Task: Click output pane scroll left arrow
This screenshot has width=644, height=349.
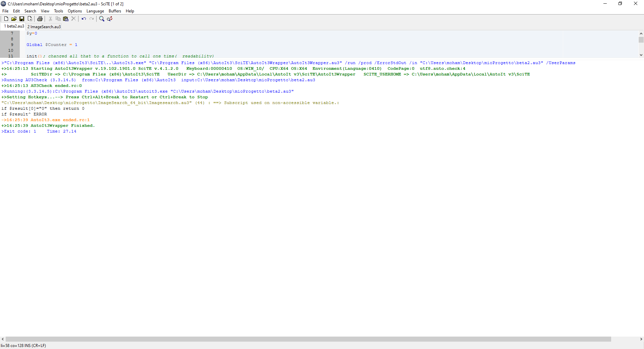Action: tap(3, 339)
